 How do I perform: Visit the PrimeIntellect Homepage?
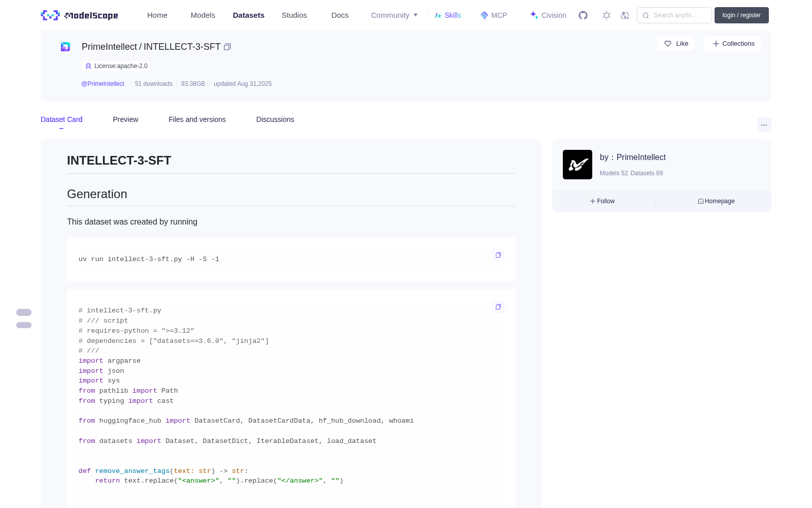click(716, 201)
